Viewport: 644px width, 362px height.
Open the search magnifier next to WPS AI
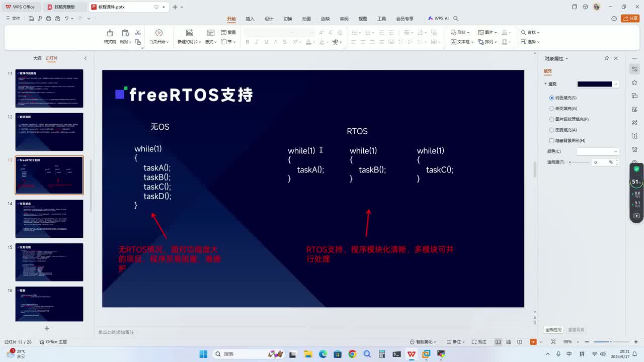click(x=456, y=19)
